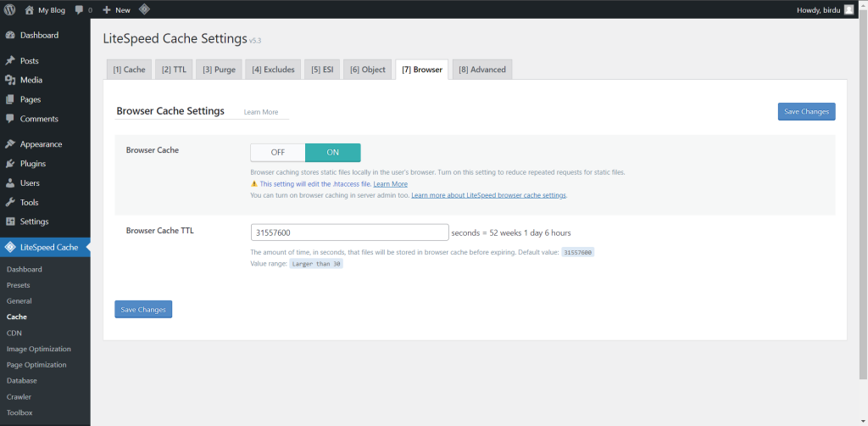The image size is (868, 426).
Task: Open the .htaccess Learn More link
Action: pos(390,184)
